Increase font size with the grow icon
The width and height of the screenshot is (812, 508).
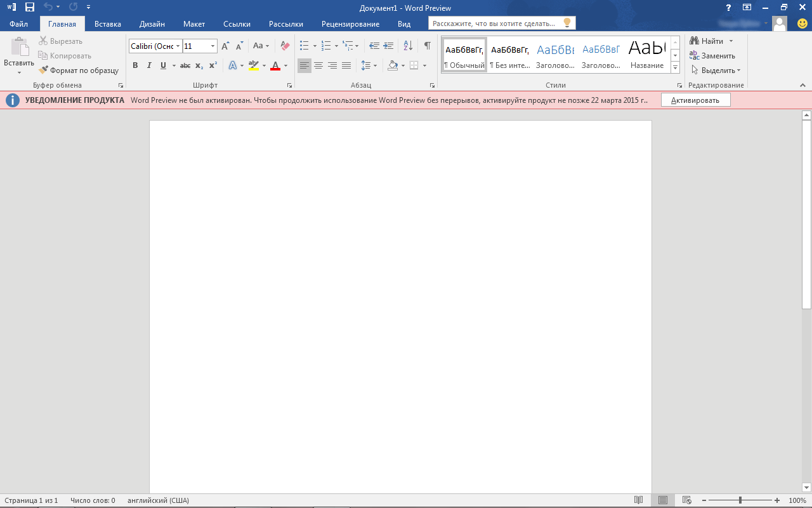pyautogui.click(x=225, y=46)
